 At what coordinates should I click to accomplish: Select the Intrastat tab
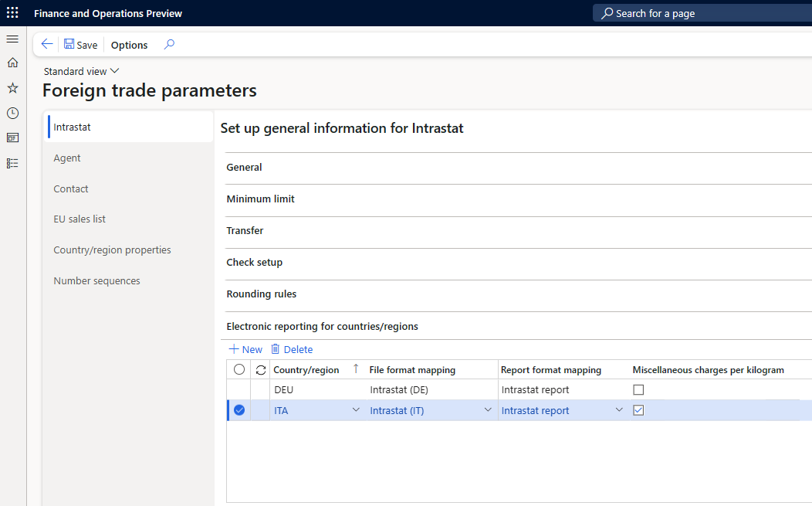click(x=130, y=127)
